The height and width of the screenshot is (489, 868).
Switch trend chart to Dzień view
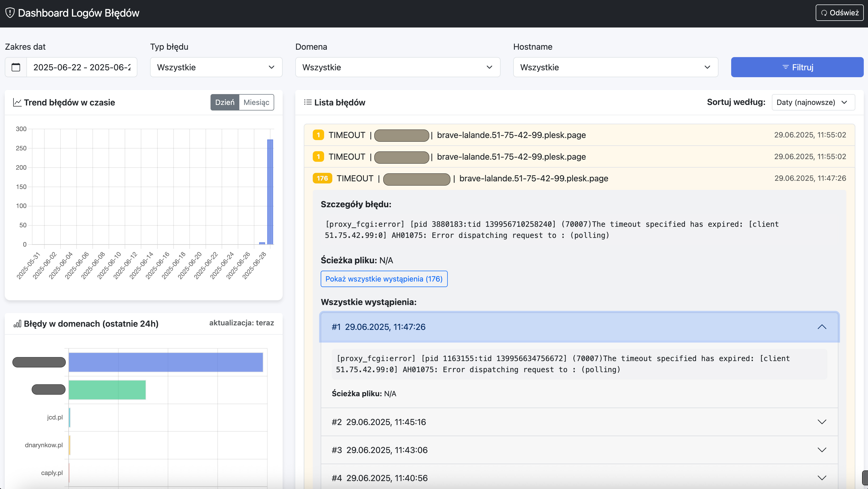coord(225,102)
